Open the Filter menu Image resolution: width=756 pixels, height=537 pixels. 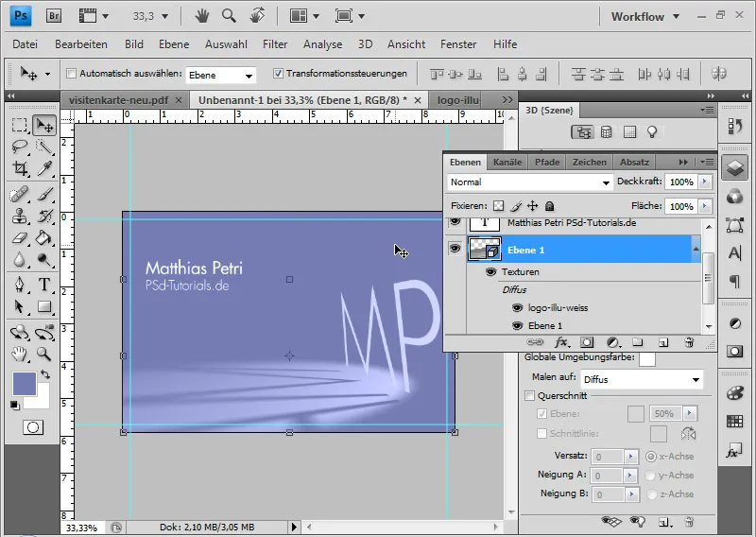275,44
